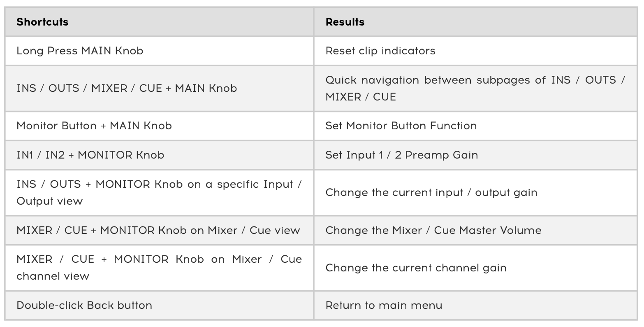
Task: Click the Double-click Back button shortcut cell
Action: tap(159, 306)
